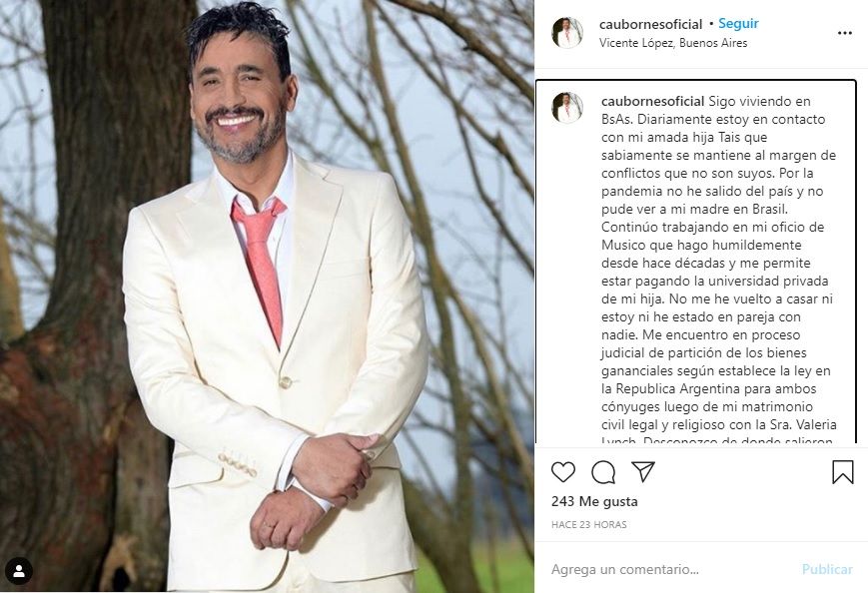Image resolution: width=868 pixels, height=593 pixels.
Task: Open the three-dot more options menu
Action: [x=845, y=33]
